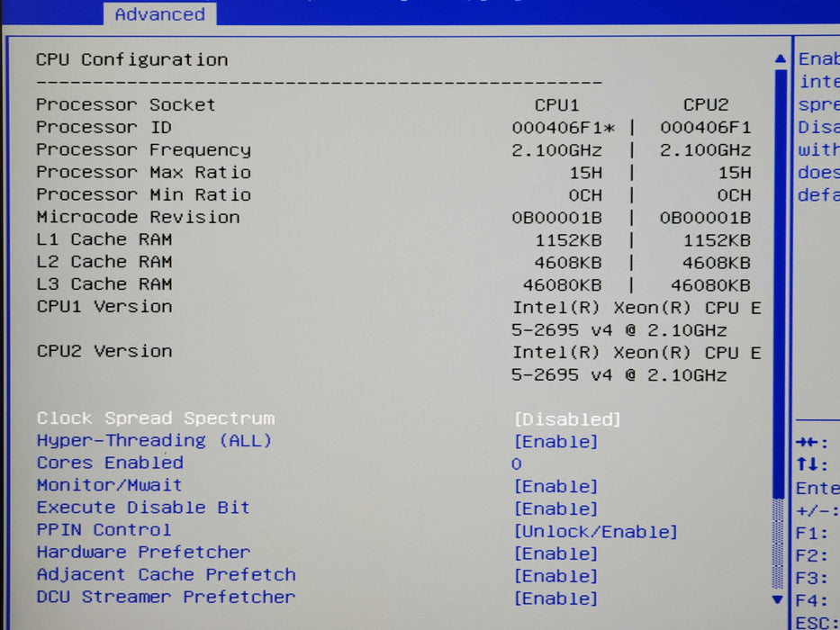Click the scrollbar down arrow

click(777, 599)
